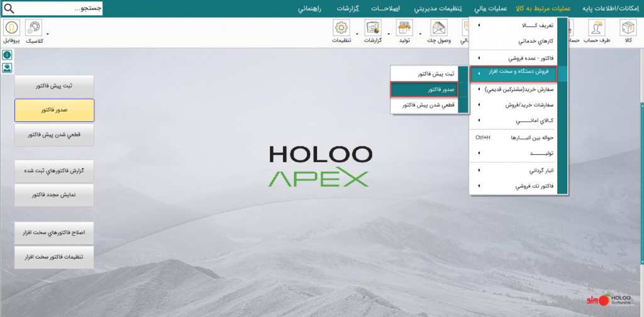Click the teal support agent icon
Viewport: 644px width, 317px height.
(x=7, y=68)
